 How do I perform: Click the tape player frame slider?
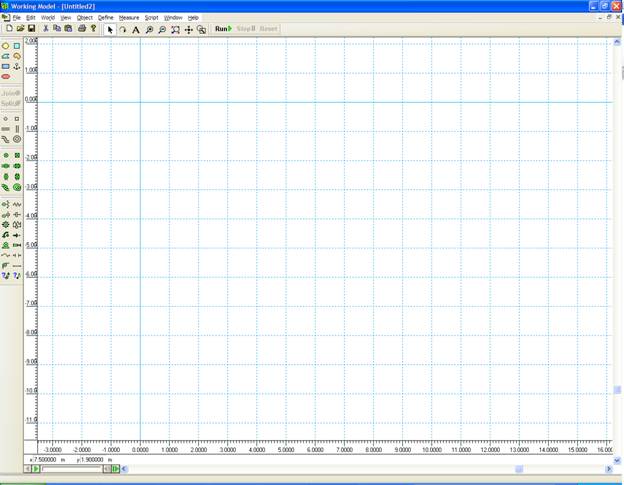(x=72, y=469)
